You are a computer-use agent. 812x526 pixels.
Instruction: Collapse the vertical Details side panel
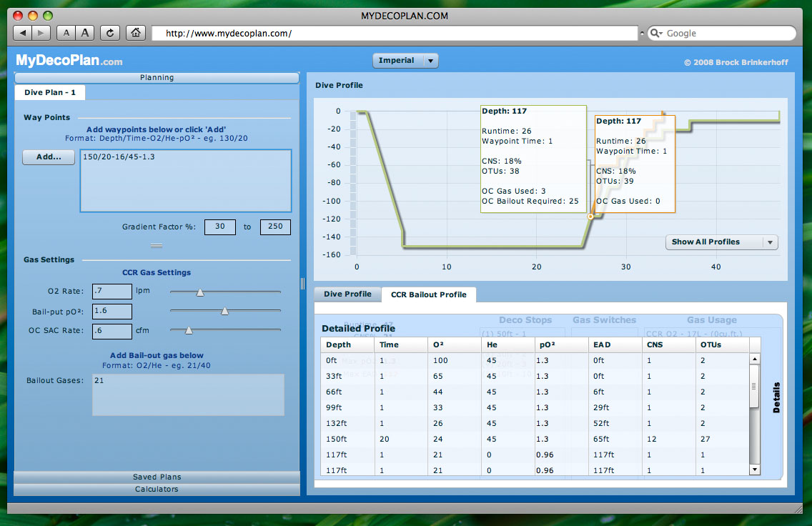pyautogui.click(x=776, y=397)
